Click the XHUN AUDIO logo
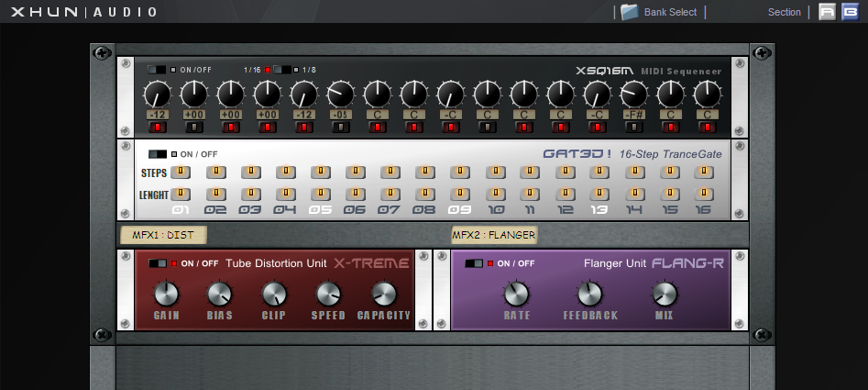868x390 pixels. click(84, 12)
